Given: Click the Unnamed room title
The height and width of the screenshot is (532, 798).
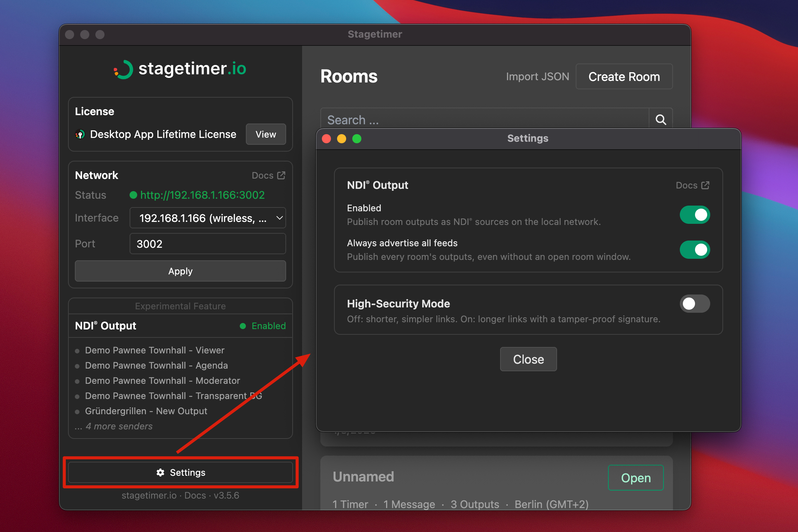Looking at the screenshot, I should point(363,477).
